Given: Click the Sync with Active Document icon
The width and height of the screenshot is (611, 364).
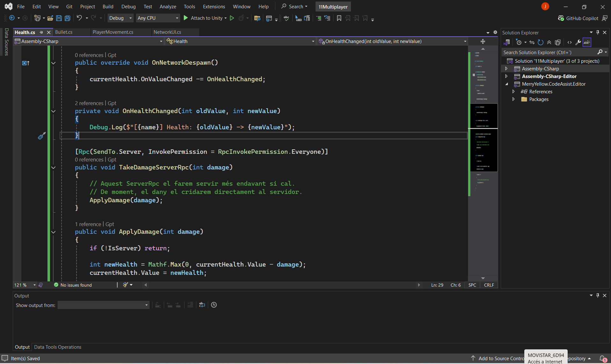Looking at the screenshot, I should pyautogui.click(x=532, y=42).
